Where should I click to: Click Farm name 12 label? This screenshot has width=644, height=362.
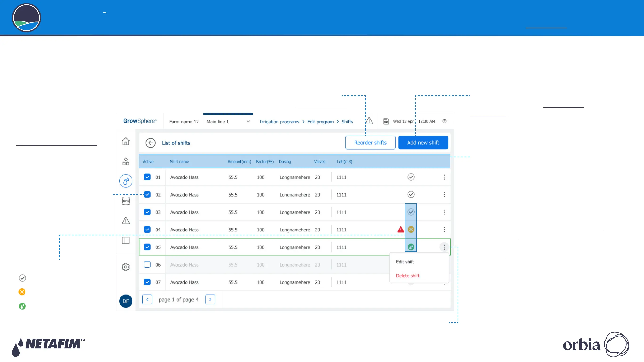tap(184, 122)
